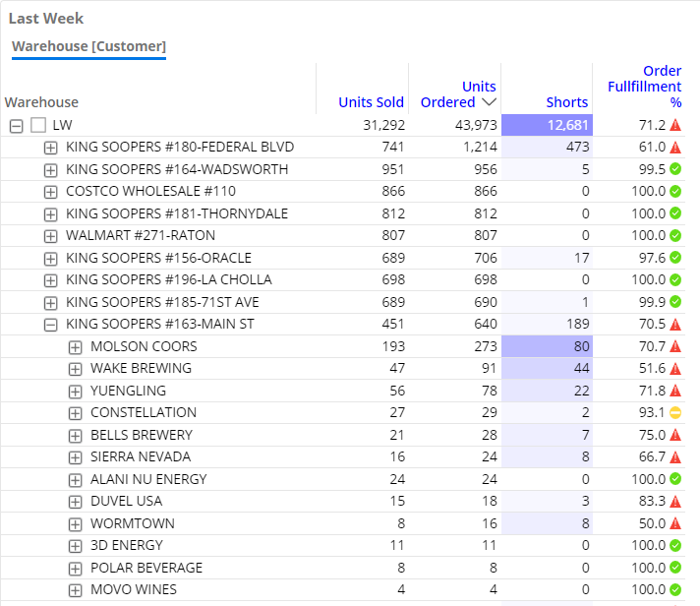The image size is (700, 606).
Task: Click red warning icon for SIERRA NEVADA
Action: click(x=675, y=457)
